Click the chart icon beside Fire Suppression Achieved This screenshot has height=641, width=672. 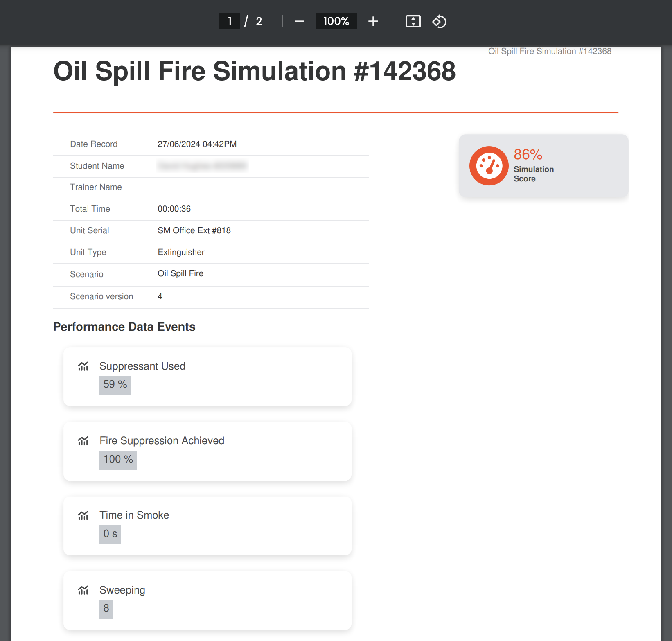click(83, 441)
